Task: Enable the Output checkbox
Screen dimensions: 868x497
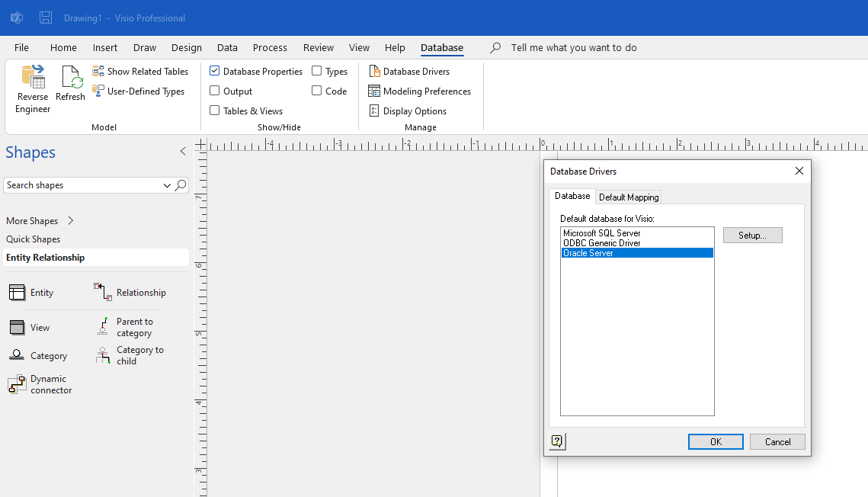Action: 215,91
